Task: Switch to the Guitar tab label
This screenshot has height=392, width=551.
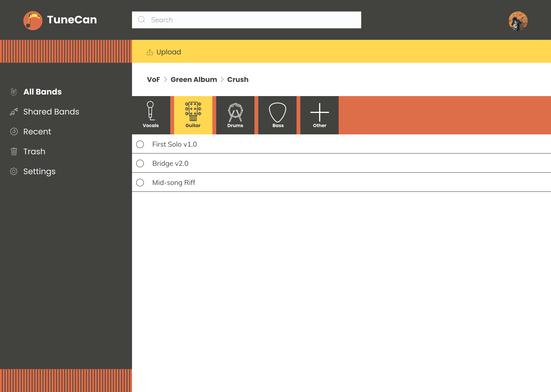Action: pos(193,126)
